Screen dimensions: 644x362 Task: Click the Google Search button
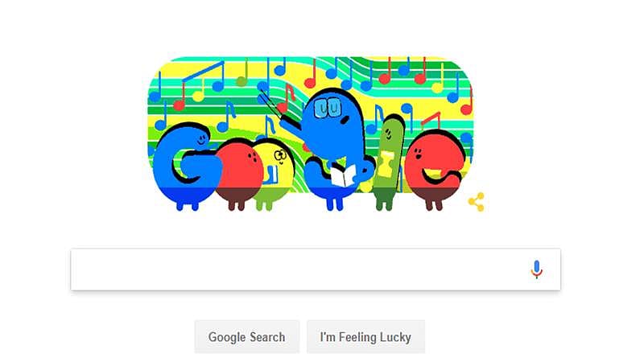coord(247,337)
